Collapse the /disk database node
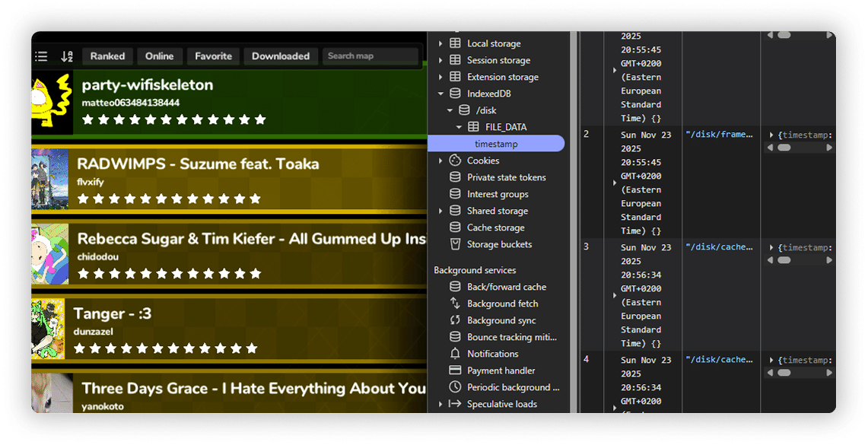The height and width of the screenshot is (445, 868). coord(450,110)
